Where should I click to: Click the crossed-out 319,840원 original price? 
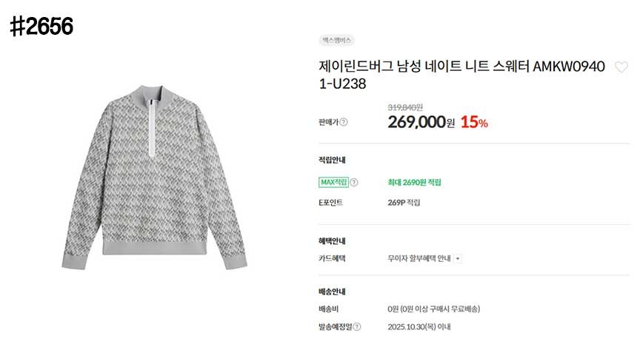tap(405, 107)
